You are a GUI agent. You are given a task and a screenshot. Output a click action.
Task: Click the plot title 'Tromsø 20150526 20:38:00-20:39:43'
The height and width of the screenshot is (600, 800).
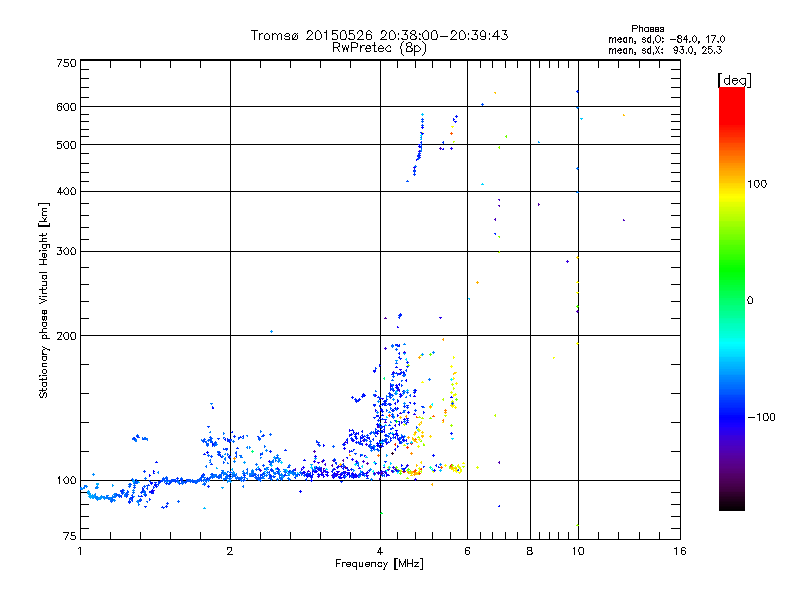click(379, 35)
